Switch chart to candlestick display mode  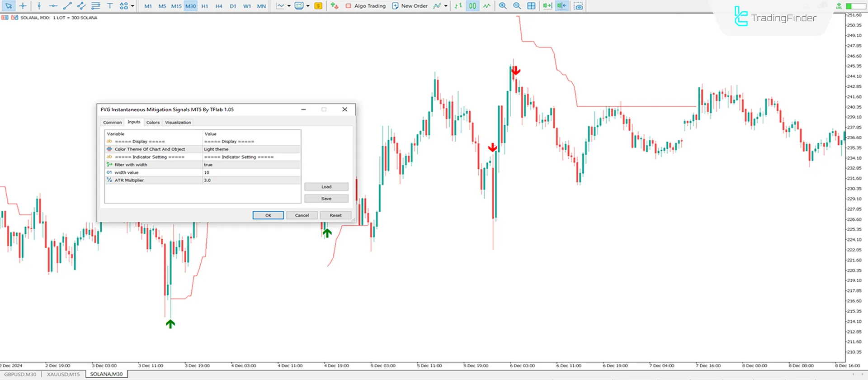click(x=472, y=6)
